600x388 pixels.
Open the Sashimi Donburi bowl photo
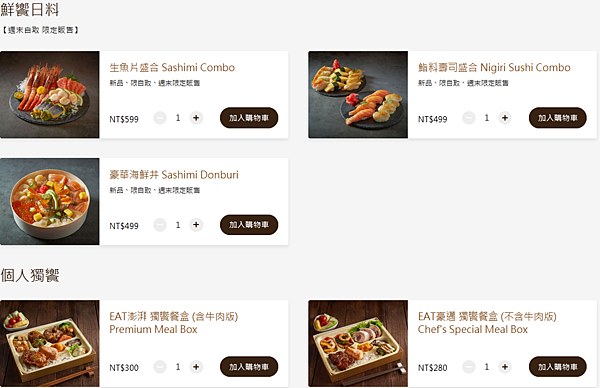[x=50, y=201]
